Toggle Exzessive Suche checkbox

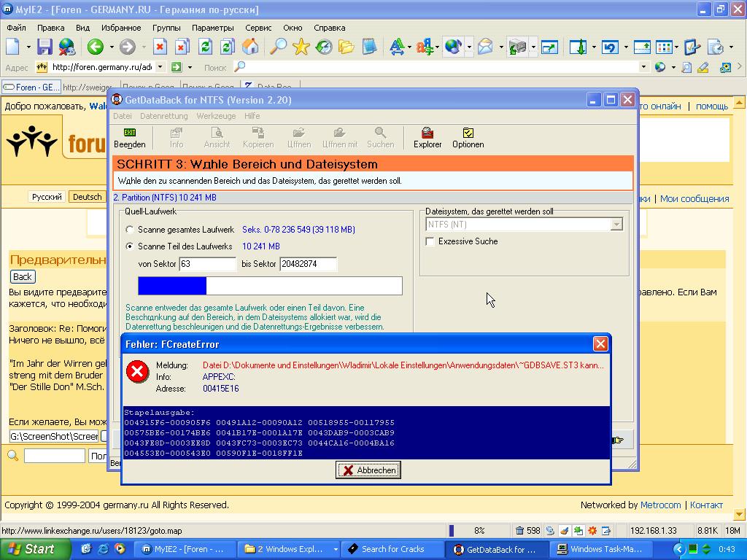(430, 241)
